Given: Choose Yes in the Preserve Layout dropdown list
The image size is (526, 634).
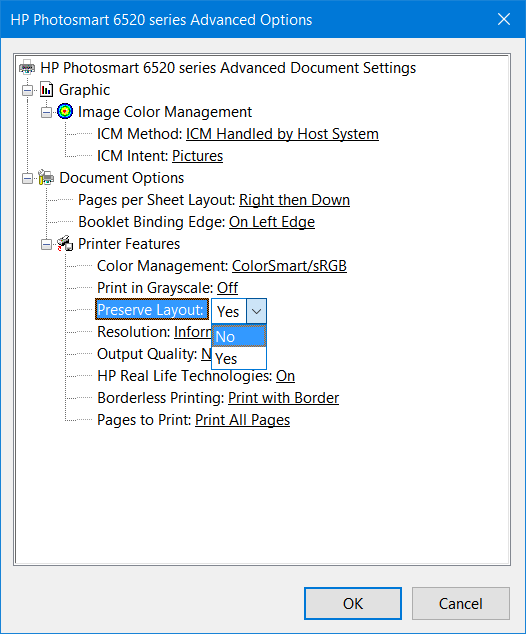Looking at the screenshot, I should point(239,358).
